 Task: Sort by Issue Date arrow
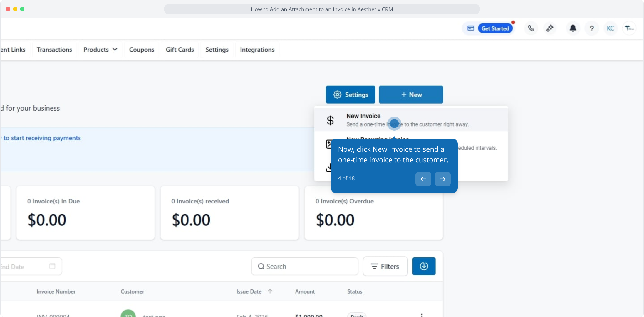(x=270, y=291)
